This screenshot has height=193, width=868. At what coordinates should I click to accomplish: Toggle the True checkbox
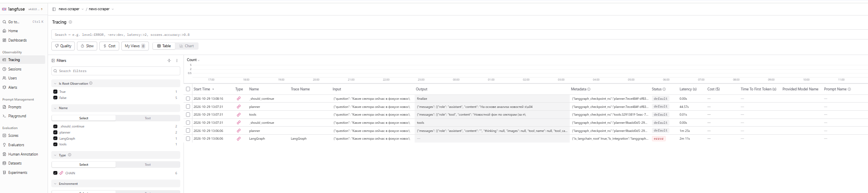(55, 92)
